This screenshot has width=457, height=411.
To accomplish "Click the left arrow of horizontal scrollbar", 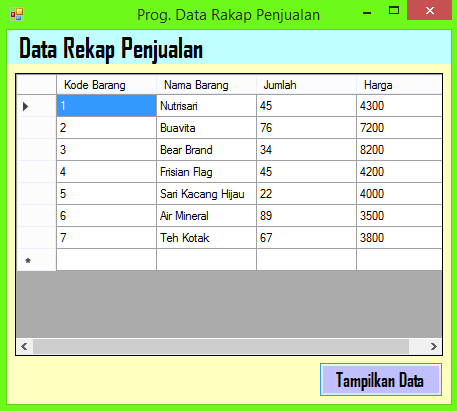I will point(24,347).
